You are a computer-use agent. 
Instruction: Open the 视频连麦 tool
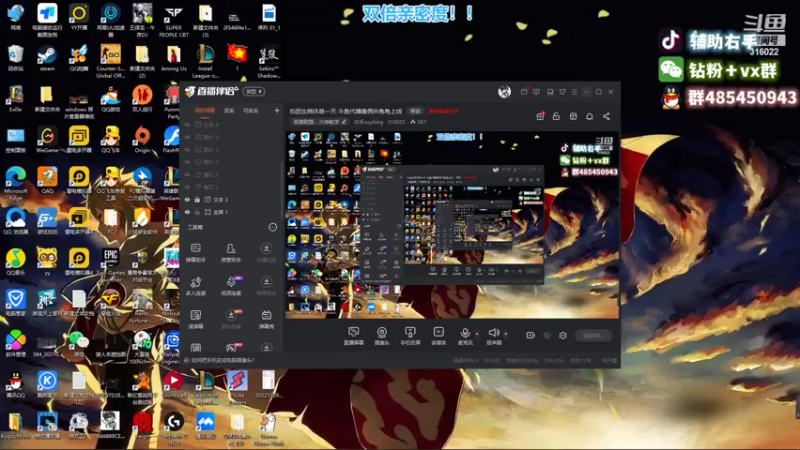[x=231, y=286]
